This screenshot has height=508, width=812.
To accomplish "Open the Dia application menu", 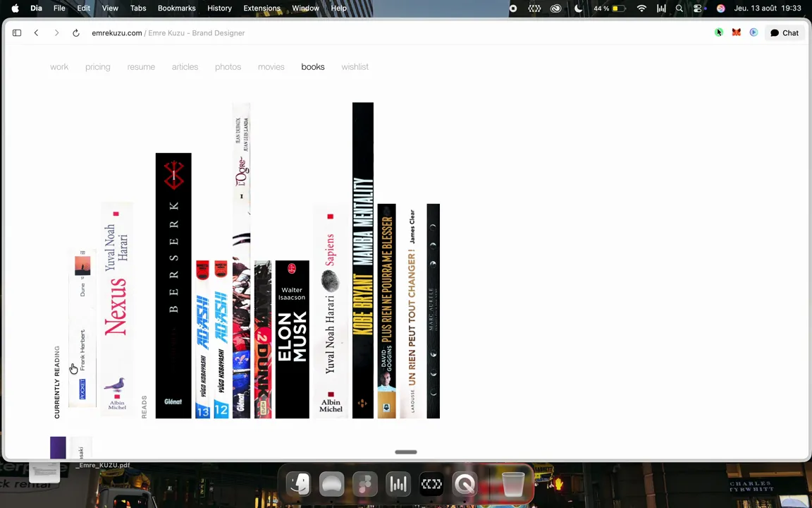I will click(36, 8).
